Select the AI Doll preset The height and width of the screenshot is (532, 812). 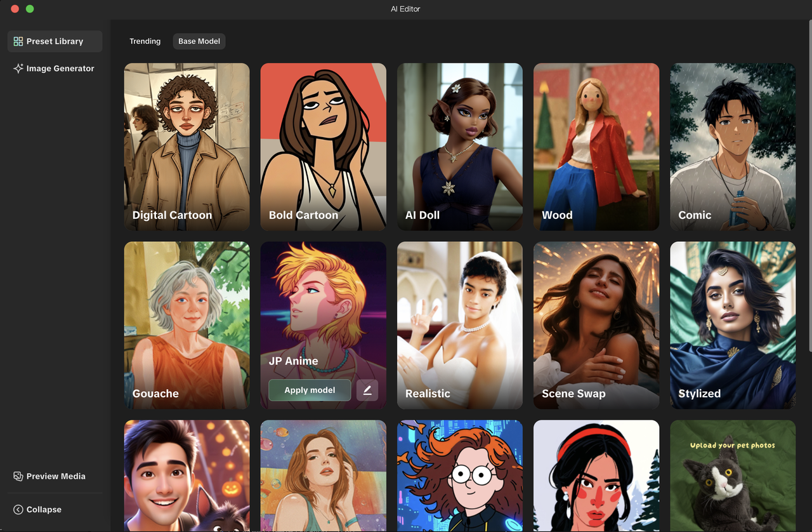(x=460, y=147)
